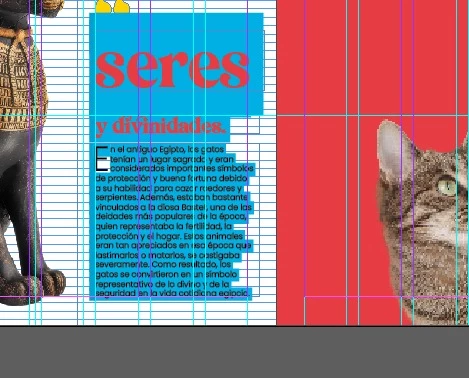The width and height of the screenshot is (469, 378).
Task: Click the line 'quien representaba la fertilidad, la'
Action: point(164,226)
